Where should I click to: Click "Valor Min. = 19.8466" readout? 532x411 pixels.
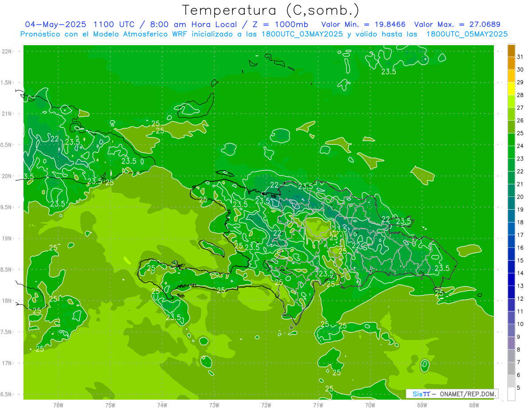pos(364,24)
